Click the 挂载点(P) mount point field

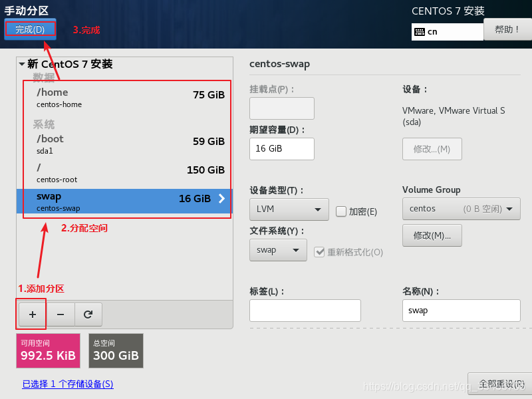tap(281, 108)
